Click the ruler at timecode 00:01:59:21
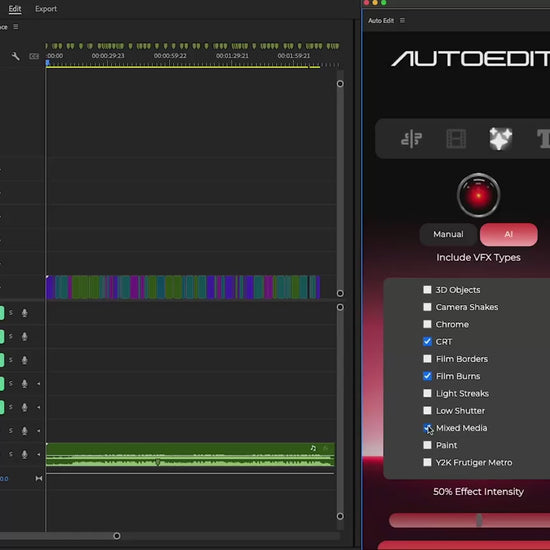Image resolution: width=550 pixels, height=550 pixels. [x=294, y=56]
